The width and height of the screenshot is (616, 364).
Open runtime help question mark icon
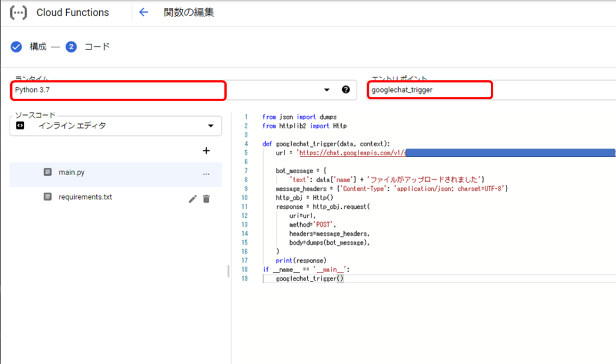coord(346,90)
